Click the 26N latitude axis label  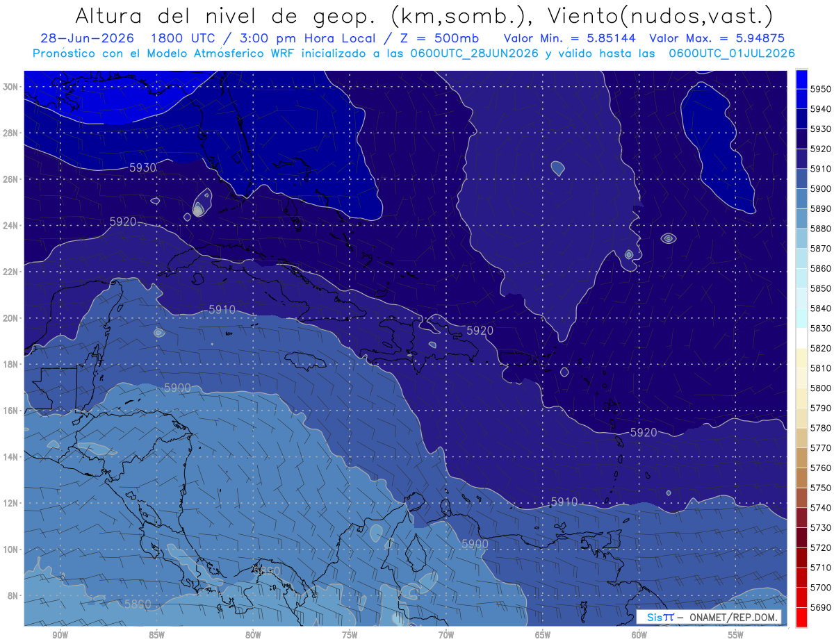10,179
